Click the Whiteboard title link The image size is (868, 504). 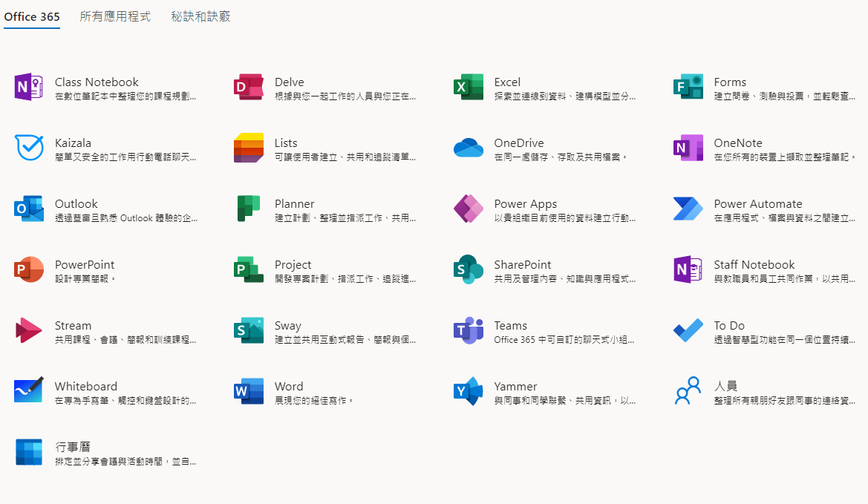click(x=86, y=386)
